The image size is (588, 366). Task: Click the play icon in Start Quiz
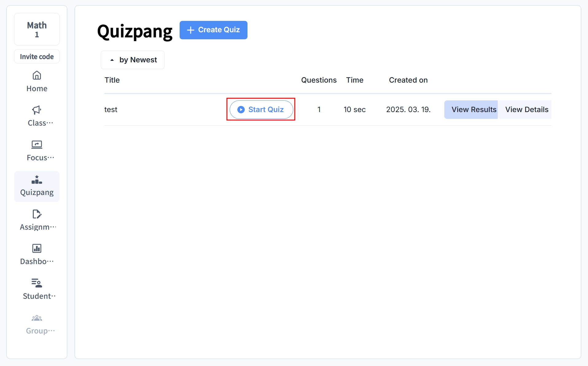[241, 110]
